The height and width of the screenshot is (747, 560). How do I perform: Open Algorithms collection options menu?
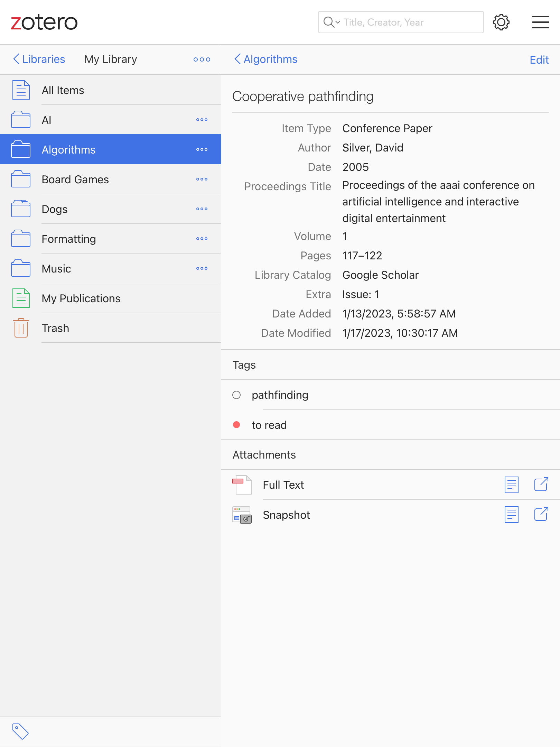pos(202,149)
